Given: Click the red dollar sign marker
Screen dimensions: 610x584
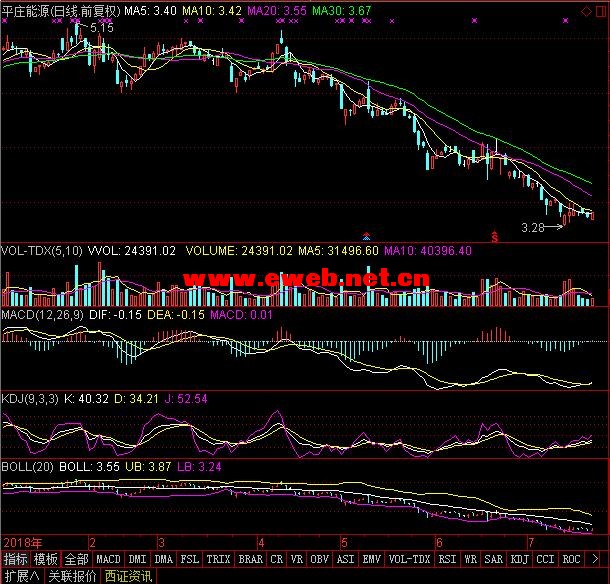Looking at the screenshot, I should (x=494, y=236).
